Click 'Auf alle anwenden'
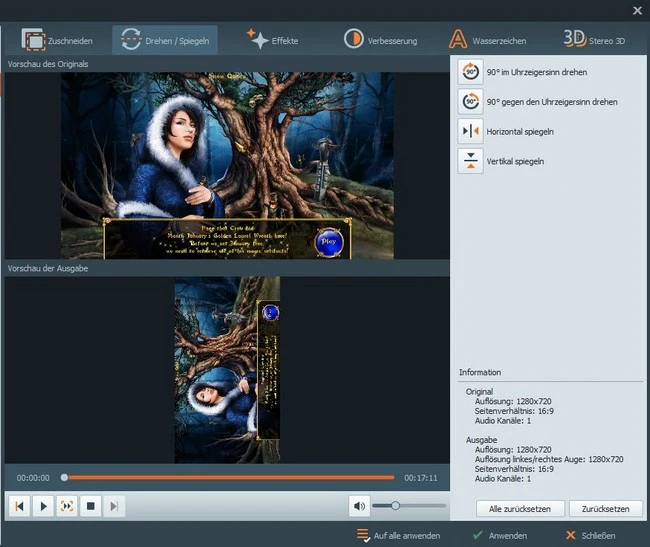Image resolution: width=650 pixels, height=547 pixels. (x=398, y=535)
